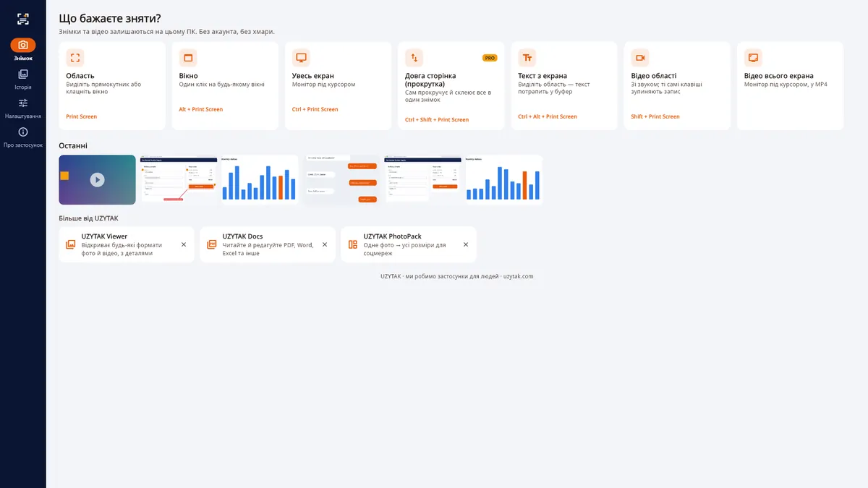
Task: Go to Налаштування in the sidebar
Action: [x=23, y=108]
